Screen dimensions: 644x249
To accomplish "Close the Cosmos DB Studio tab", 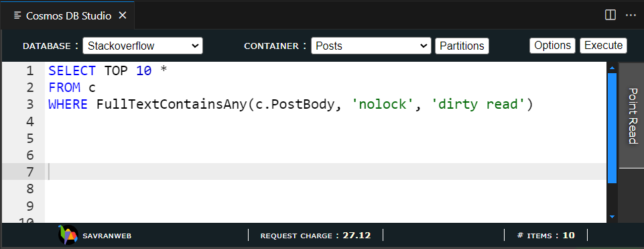I will click(x=122, y=15).
